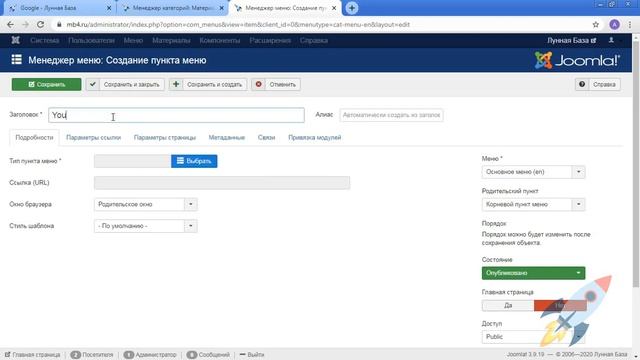Click the Алиас input field

[x=391, y=115]
